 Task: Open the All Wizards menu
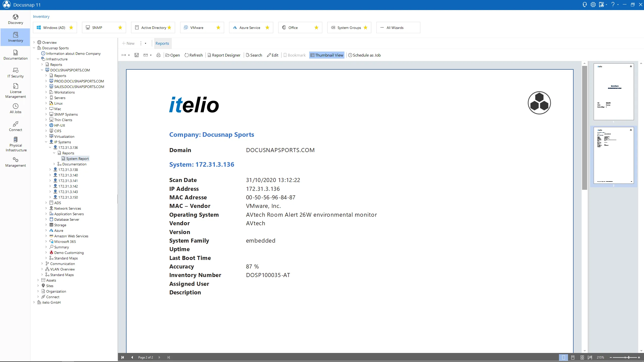(x=398, y=27)
